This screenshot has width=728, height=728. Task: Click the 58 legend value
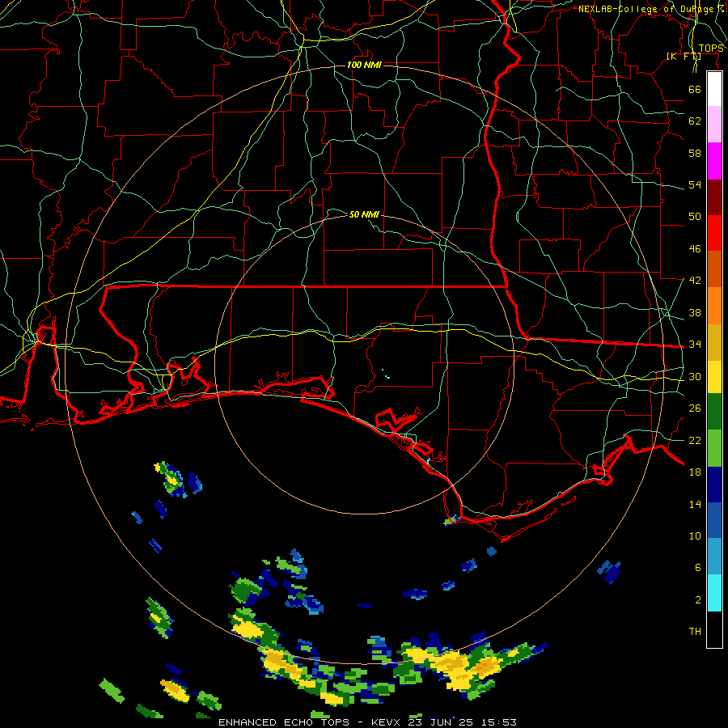(x=695, y=153)
